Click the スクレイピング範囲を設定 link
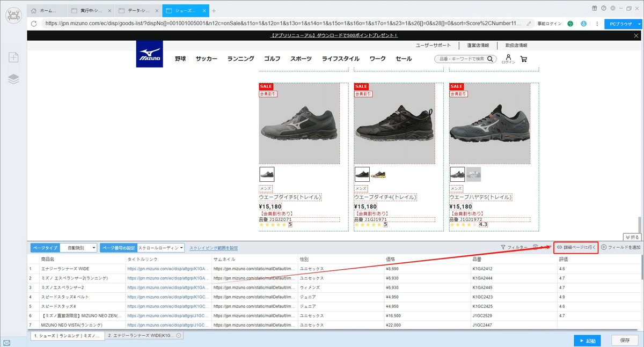The height and width of the screenshot is (347, 644). [x=214, y=248]
